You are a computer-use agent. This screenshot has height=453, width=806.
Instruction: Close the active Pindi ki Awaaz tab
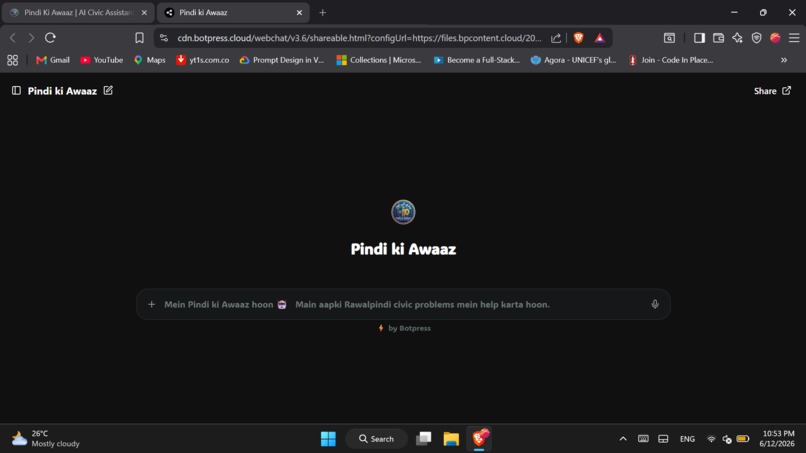coord(299,12)
